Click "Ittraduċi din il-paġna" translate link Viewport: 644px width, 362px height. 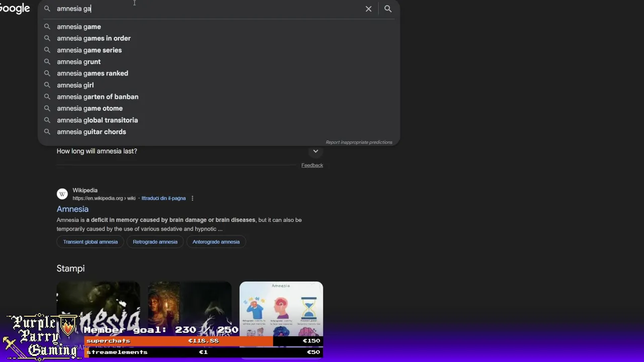[164, 198]
